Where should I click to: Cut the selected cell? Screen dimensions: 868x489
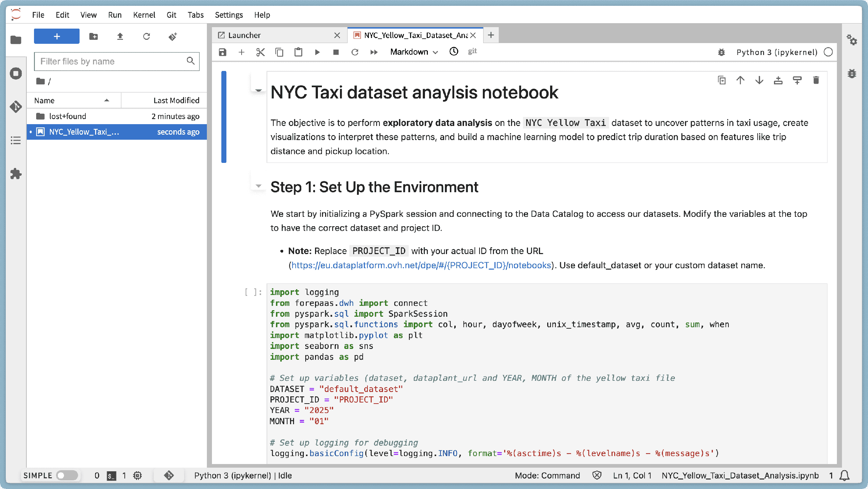(x=260, y=52)
